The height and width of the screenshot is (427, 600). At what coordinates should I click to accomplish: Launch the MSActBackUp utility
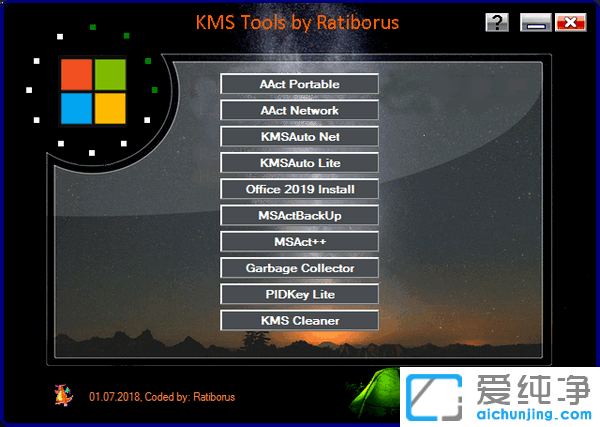[299, 215]
